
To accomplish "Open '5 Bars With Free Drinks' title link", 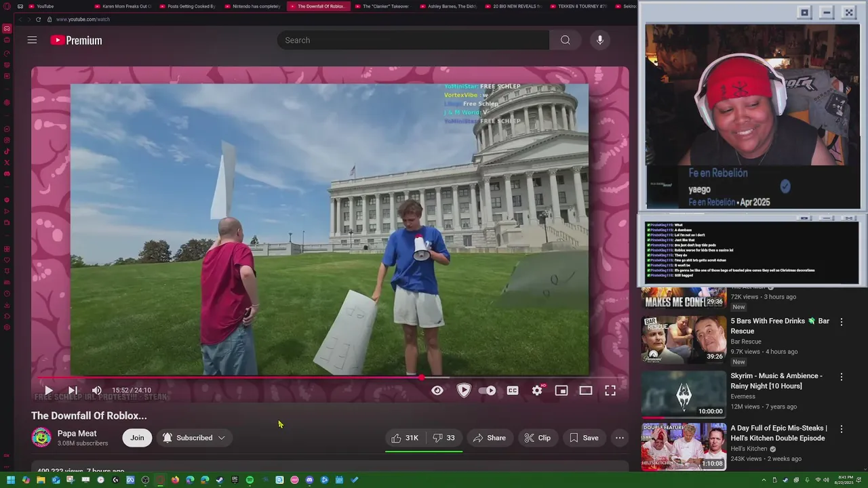I will (780, 326).
